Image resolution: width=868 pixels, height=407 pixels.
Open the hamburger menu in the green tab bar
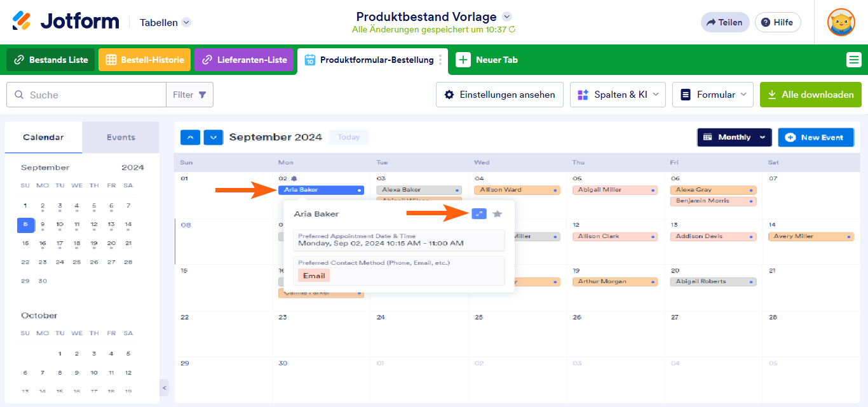tap(854, 60)
